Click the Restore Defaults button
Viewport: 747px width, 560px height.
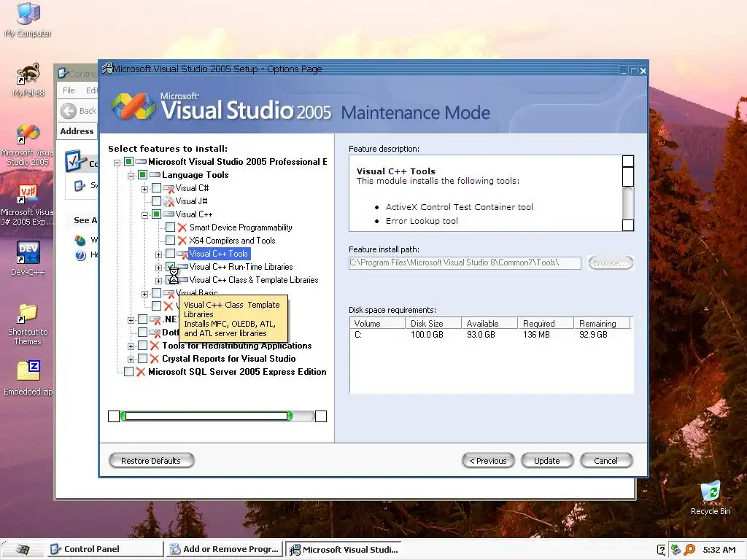pos(151,461)
